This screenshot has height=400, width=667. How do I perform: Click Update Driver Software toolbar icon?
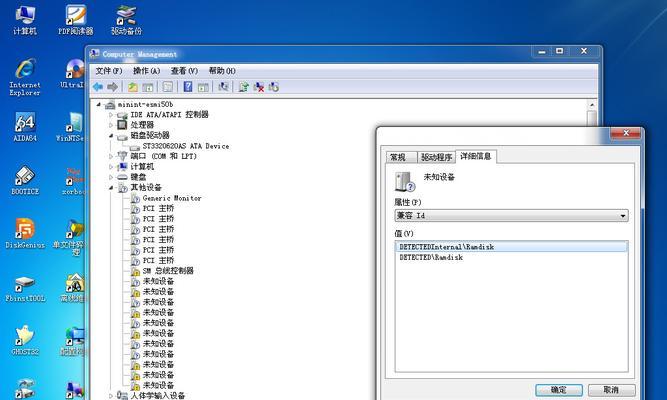click(243, 87)
